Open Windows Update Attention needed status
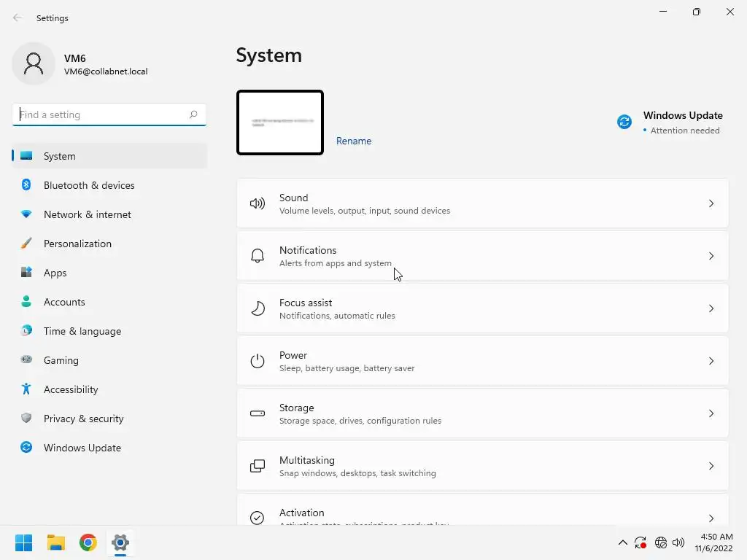This screenshot has height=560, width=747. tap(684, 131)
